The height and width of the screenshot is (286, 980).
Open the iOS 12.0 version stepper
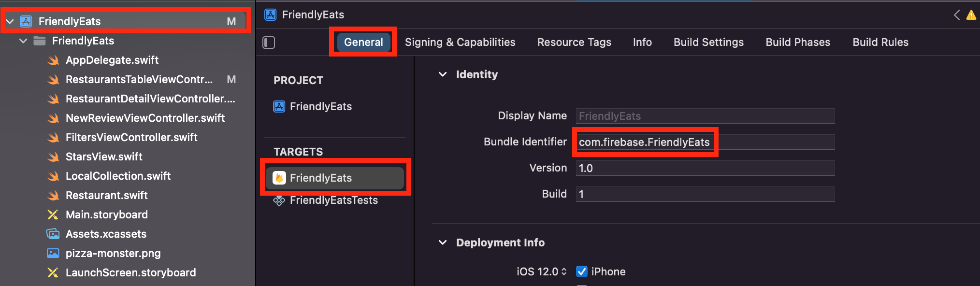point(564,272)
